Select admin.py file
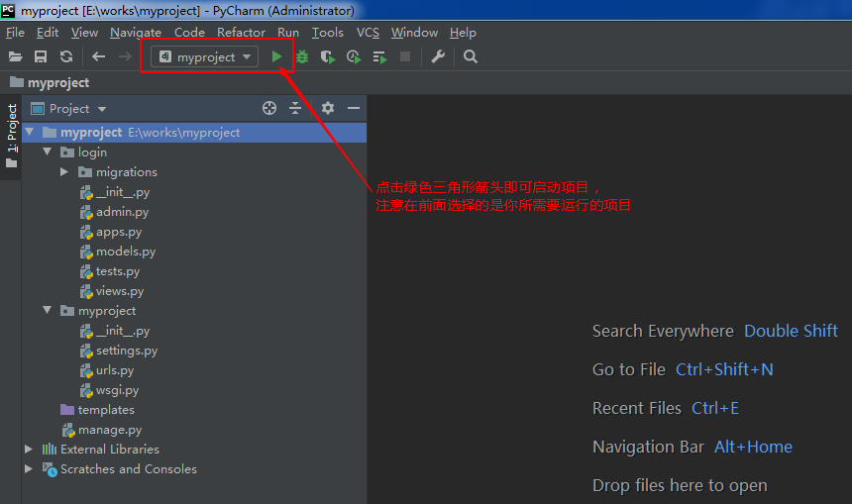Image resolution: width=852 pixels, height=504 pixels. [x=114, y=212]
